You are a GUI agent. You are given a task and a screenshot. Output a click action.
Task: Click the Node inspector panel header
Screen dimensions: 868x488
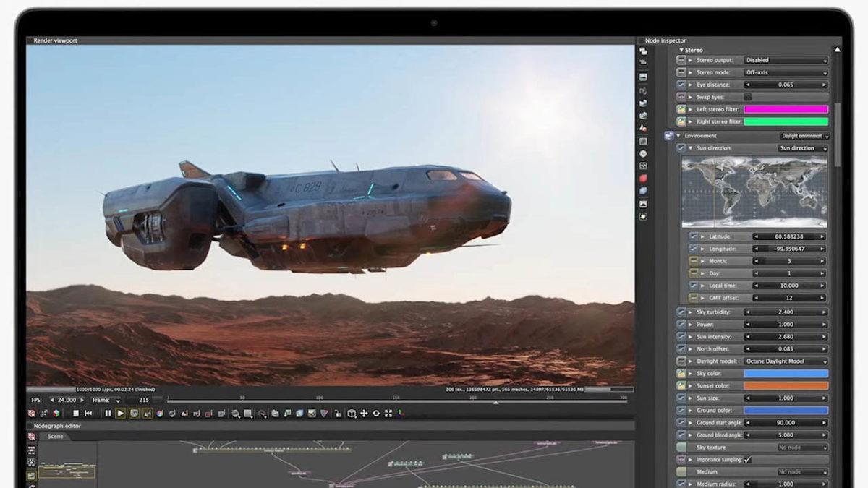tap(665, 40)
